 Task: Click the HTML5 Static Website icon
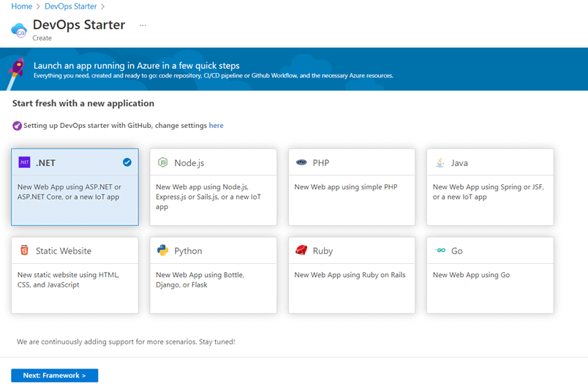pyautogui.click(x=24, y=250)
